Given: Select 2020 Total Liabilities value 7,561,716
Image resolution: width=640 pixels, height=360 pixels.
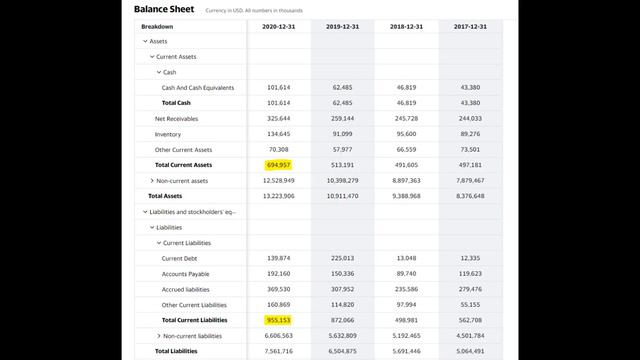Looking at the screenshot, I should click(278, 351).
